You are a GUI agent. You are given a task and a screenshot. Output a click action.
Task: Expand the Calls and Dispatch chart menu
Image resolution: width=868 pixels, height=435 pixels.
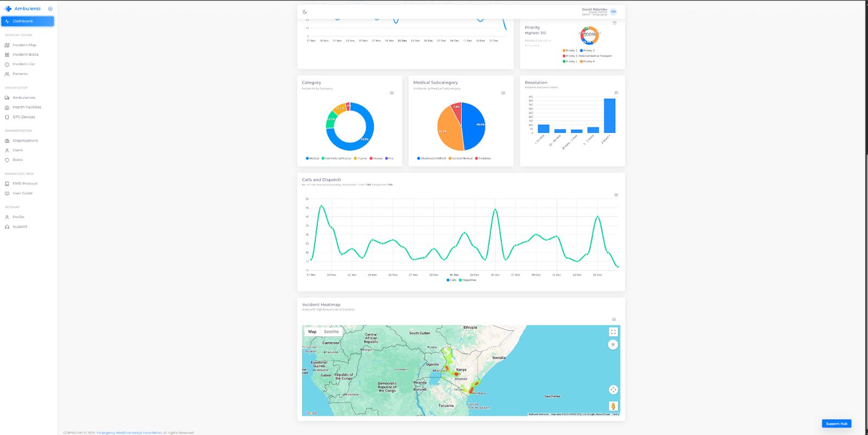click(x=616, y=195)
